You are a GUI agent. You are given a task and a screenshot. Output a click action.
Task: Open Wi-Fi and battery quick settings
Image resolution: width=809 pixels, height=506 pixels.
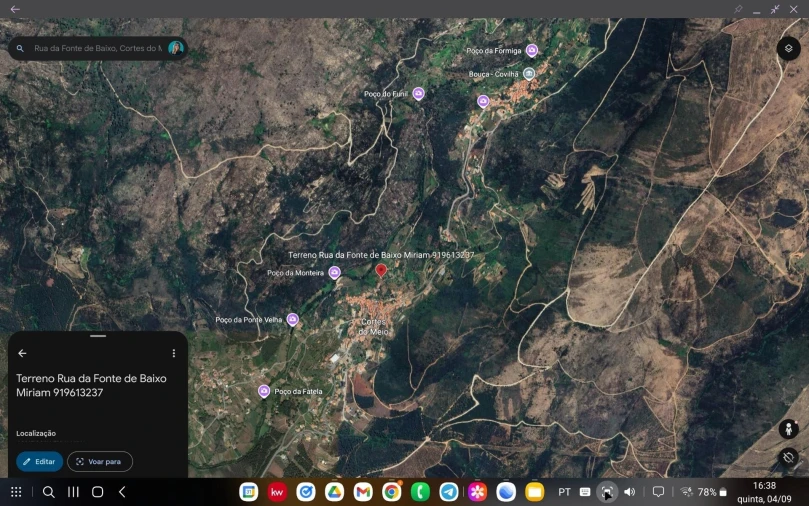pyautogui.click(x=704, y=492)
